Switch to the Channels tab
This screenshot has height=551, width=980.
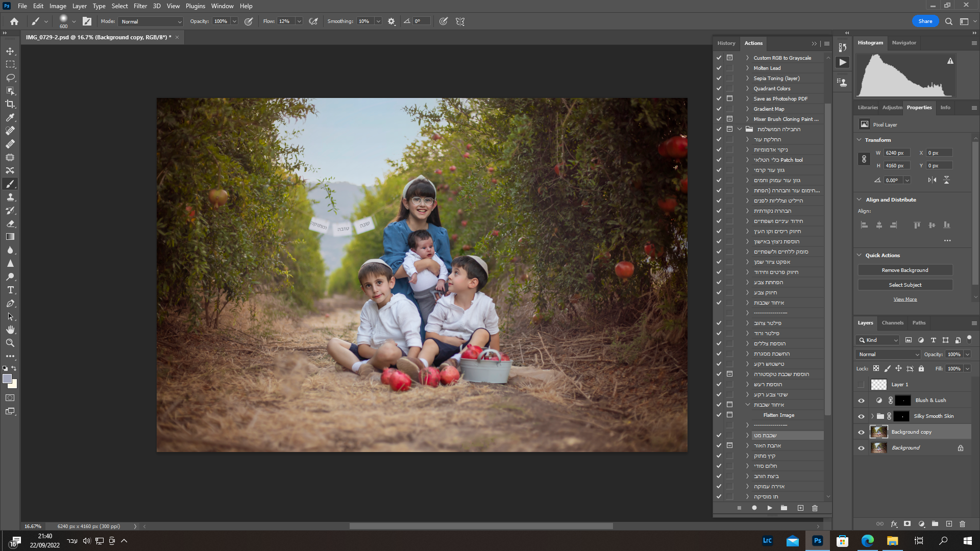(892, 323)
